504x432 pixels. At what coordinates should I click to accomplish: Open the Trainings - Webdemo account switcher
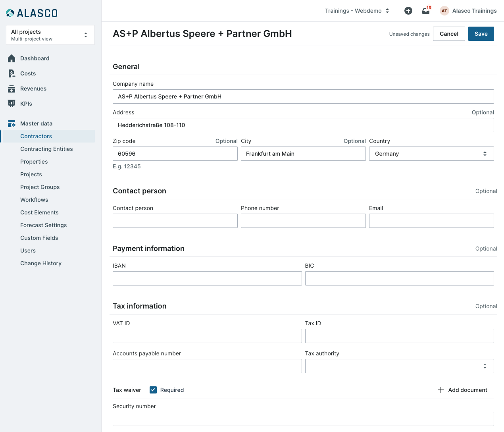point(357,11)
